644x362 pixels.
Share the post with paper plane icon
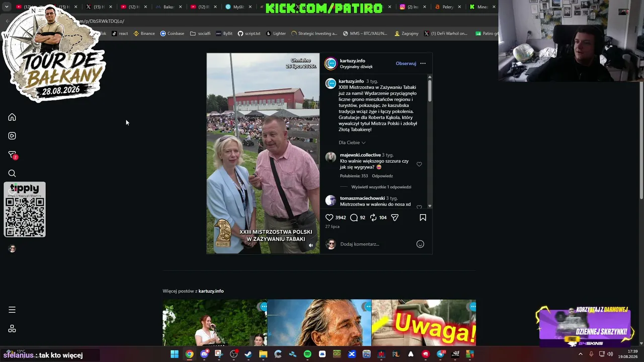[395, 218]
